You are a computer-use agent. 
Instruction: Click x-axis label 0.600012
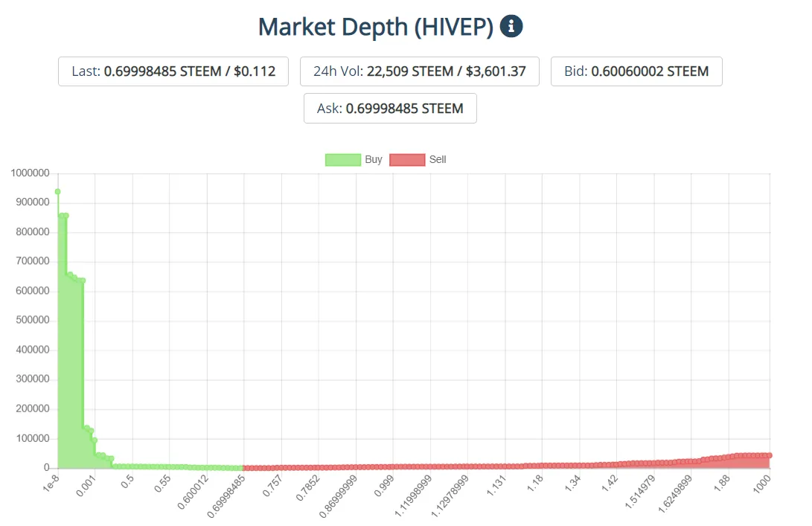point(193,492)
